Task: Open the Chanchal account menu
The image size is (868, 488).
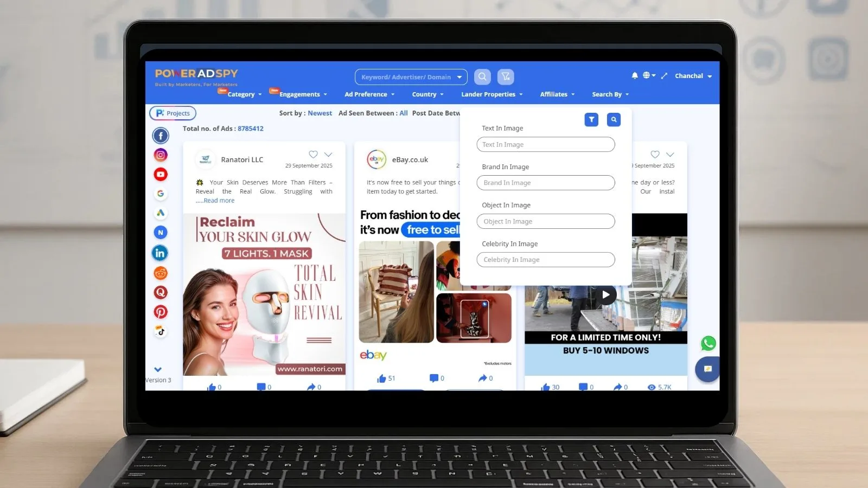Action: tap(693, 76)
